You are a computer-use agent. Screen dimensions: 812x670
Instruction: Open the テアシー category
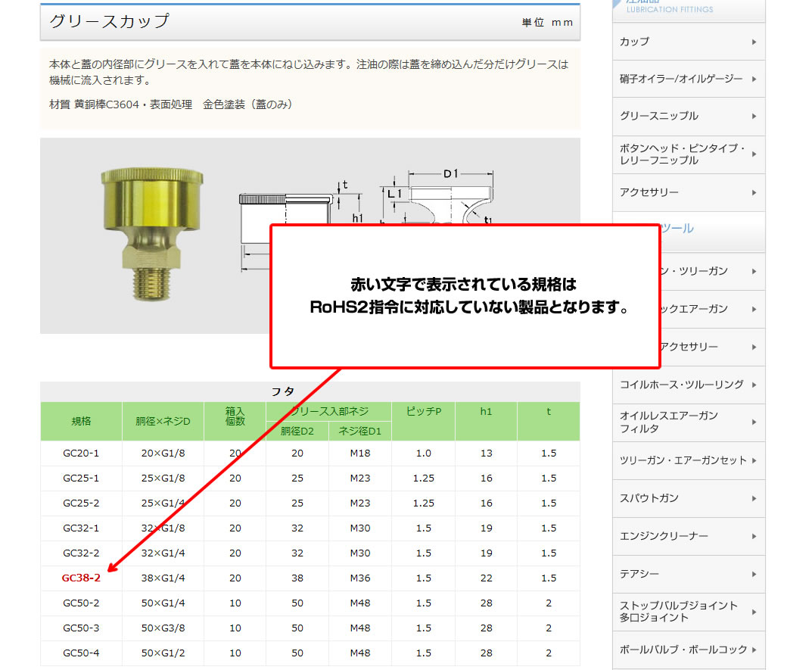tap(688, 574)
